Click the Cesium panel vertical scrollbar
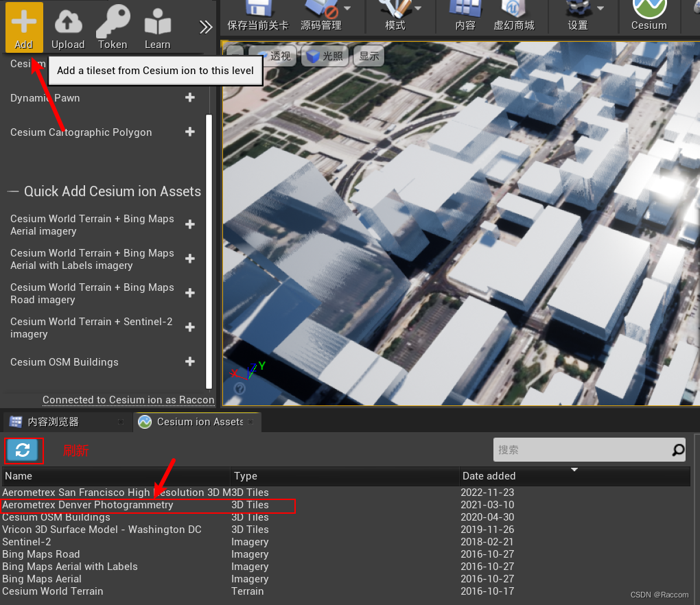Image resolution: width=700 pixels, height=605 pixels. [x=209, y=252]
